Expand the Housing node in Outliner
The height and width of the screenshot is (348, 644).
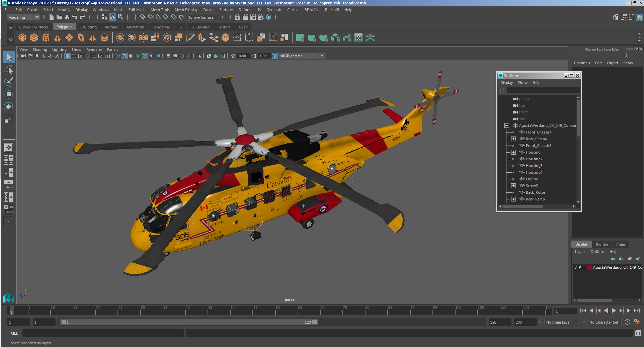(513, 152)
